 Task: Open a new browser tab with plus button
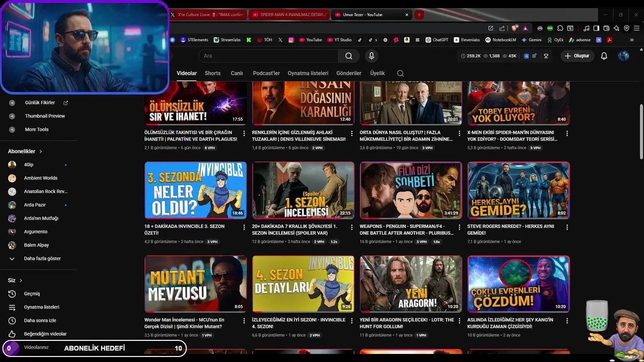click(x=419, y=15)
